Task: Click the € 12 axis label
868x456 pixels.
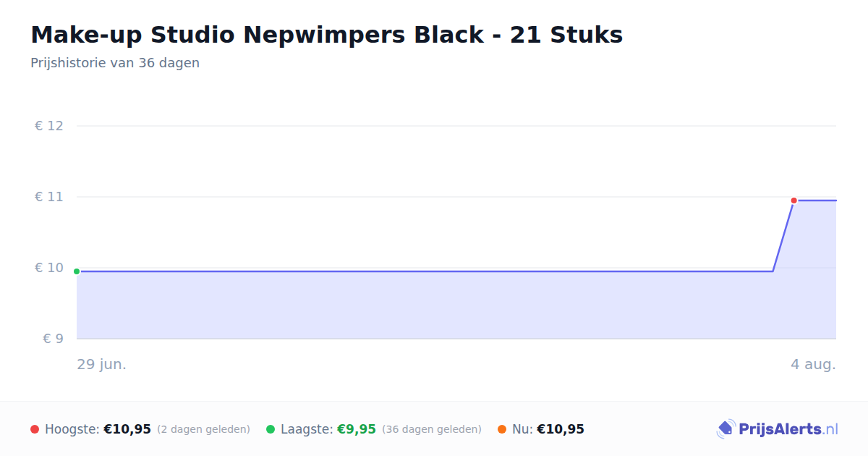Action: 49,126
